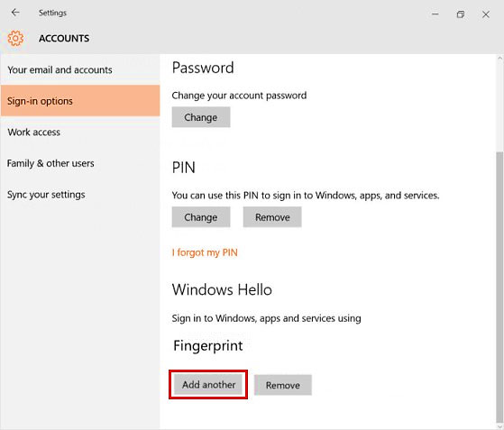Minimize the Settings window
Viewport: 504px width, 430px height.
435,14
